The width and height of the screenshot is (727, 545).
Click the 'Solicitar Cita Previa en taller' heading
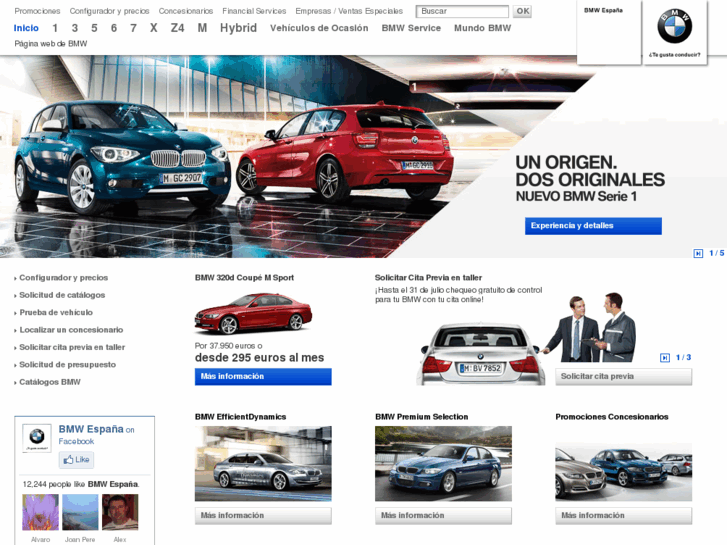tap(428, 278)
